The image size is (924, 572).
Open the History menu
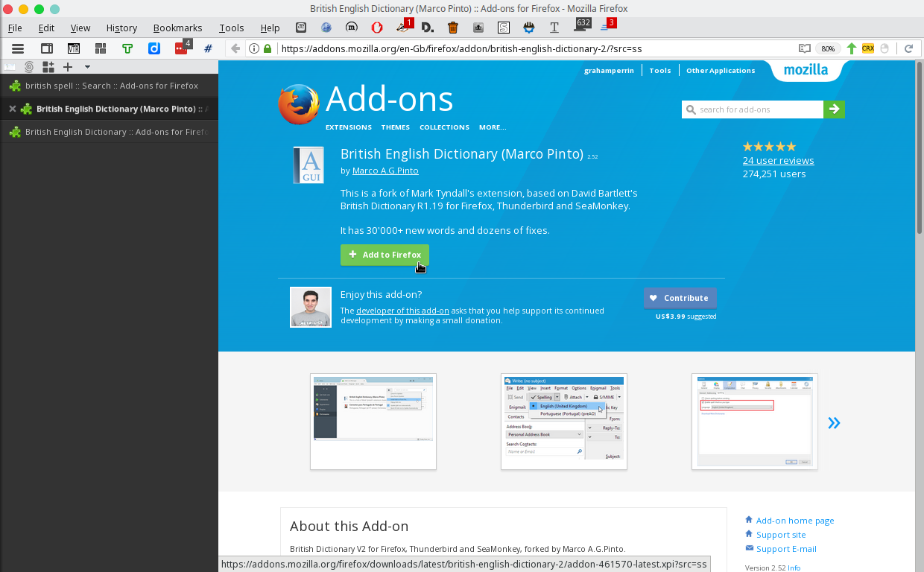tap(121, 28)
